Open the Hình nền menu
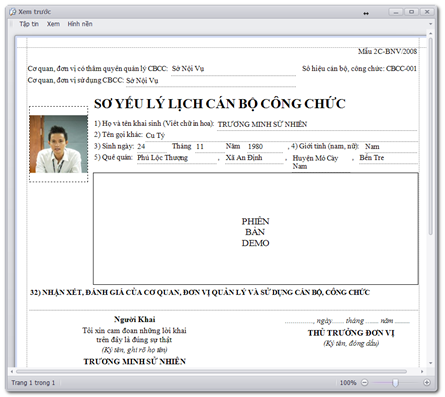Image resolution: width=445 pixels, height=397 pixels. point(80,24)
